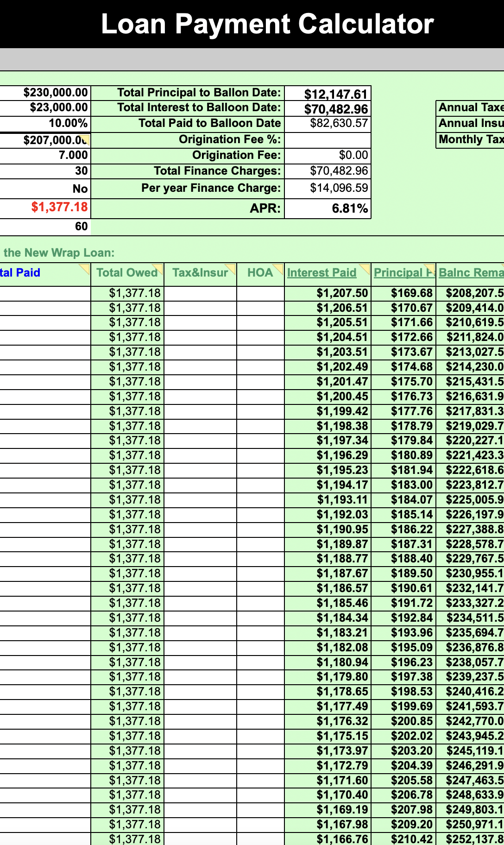This screenshot has height=845, width=504.
Task: Click the Monthly Tax label cell
Action: (470, 139)
